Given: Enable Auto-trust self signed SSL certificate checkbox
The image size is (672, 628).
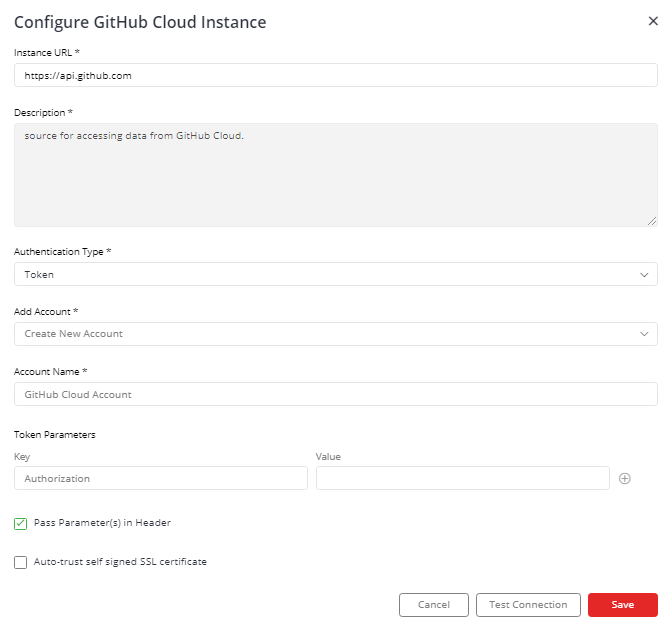Looking at the screenshot, I should (21, 562).
